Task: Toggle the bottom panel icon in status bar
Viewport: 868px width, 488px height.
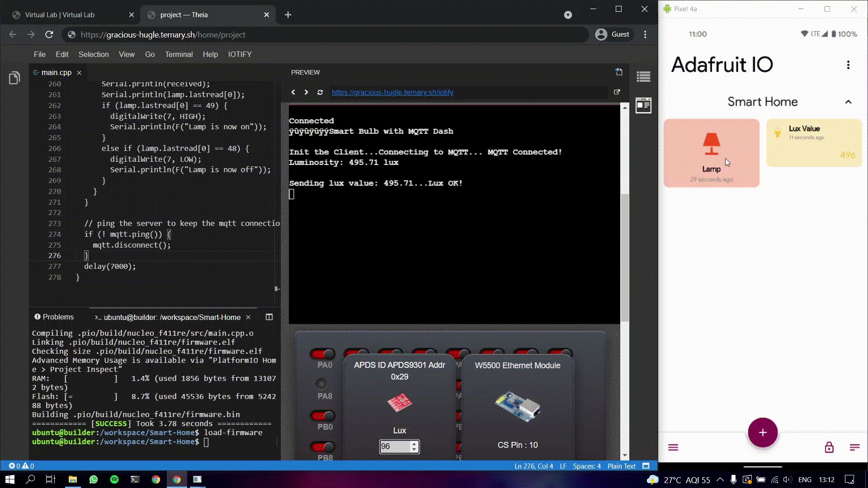Action: (646, 466)
